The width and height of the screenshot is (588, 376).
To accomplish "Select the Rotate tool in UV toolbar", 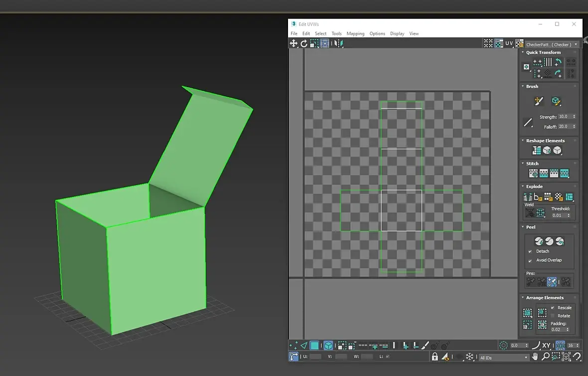I will coord(304,43).
